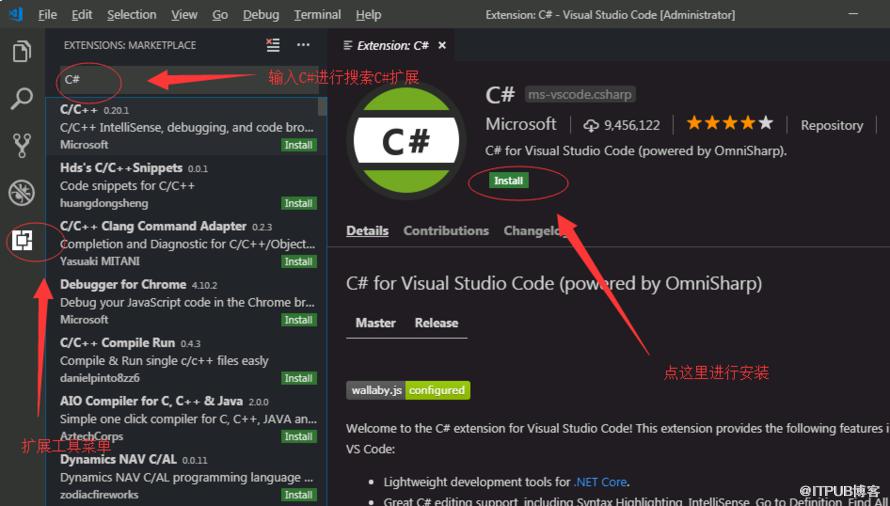The height and width of the screenshot is (506, 890).
Task: Install C/C++ Compile Run extension
Action: pyautogui.click(x=299, y=378)
